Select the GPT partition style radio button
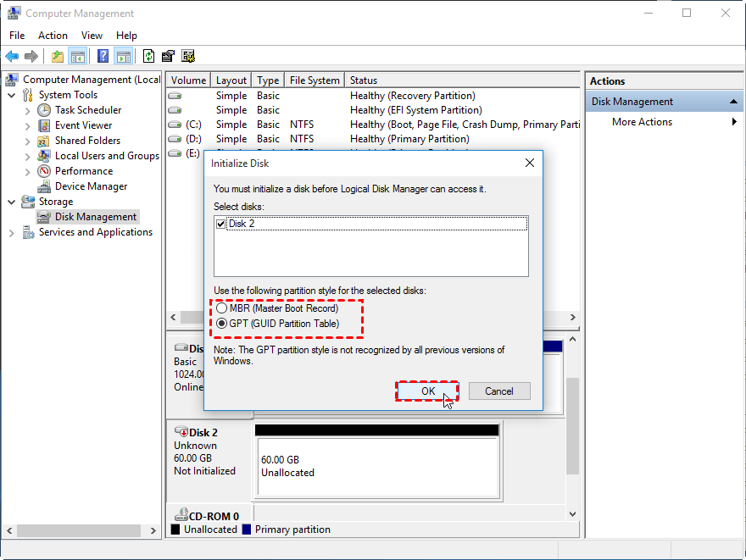The height and width of the screenshot is (560, 746). tap(221, 323)
